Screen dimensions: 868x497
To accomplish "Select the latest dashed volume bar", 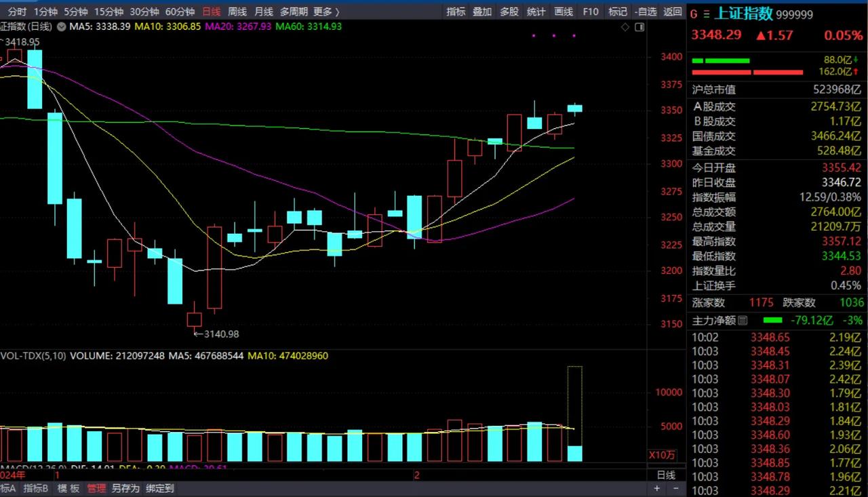I will pyautogui.click(x=574, y=414).
